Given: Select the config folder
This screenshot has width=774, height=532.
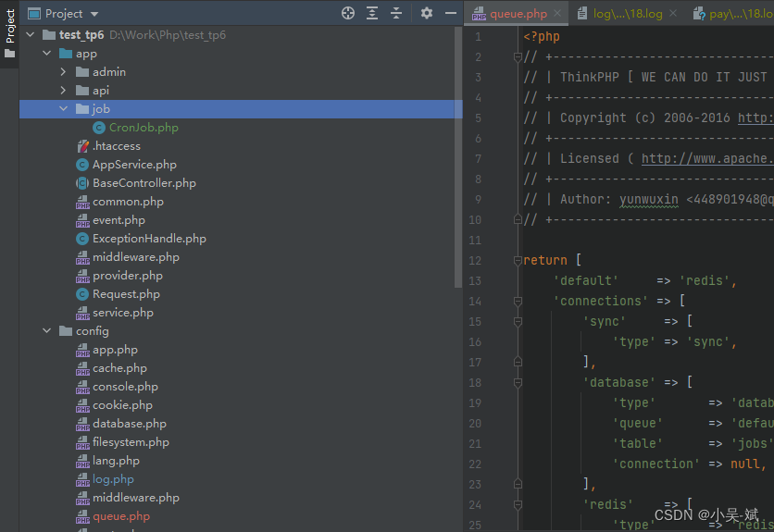Looking at the screenshot, I should [x=92, y=331].
